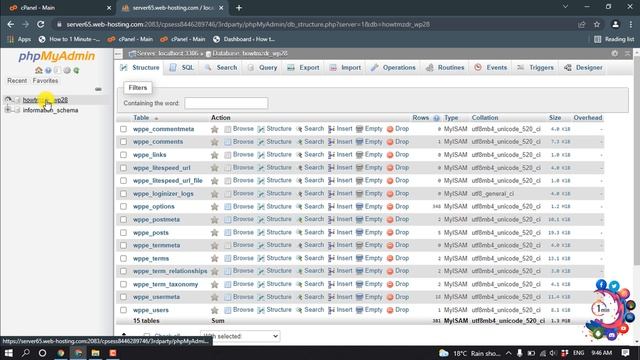This screenshot has height=360, width=640.
Task: Click browser back arrow
Action: point(11,24)
